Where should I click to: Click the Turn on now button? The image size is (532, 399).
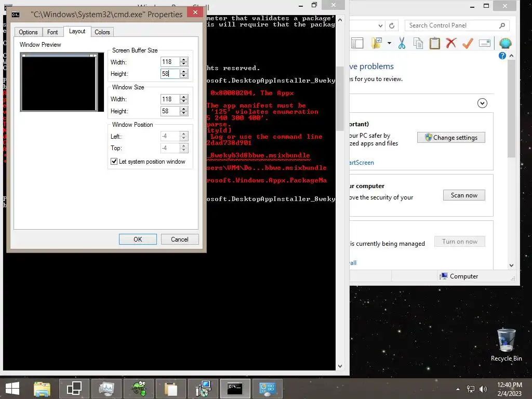tap(459, 242)
